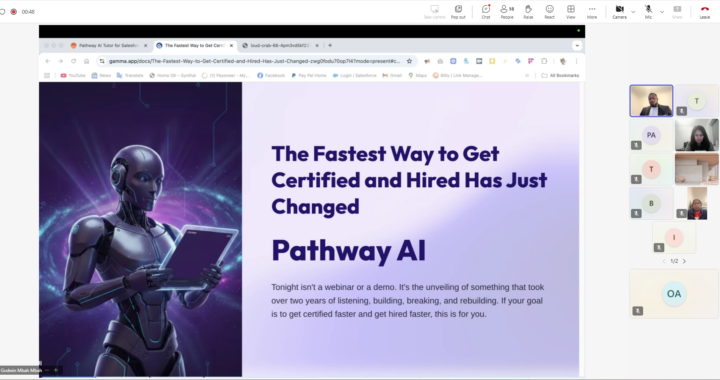Viewport: 720px width, 380px height.
Task: Open the More actions menu
Action: click(x=592, y=11)
